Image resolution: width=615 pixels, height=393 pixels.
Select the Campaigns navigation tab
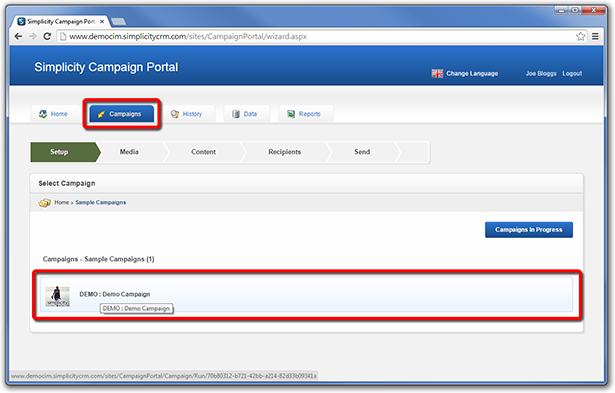coord(122,114)
